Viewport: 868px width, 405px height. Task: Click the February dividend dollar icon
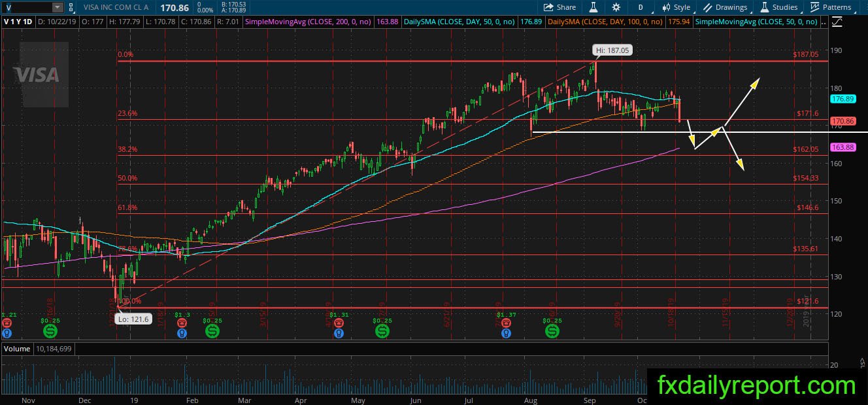pyautogui.click(x=212, y=332)
